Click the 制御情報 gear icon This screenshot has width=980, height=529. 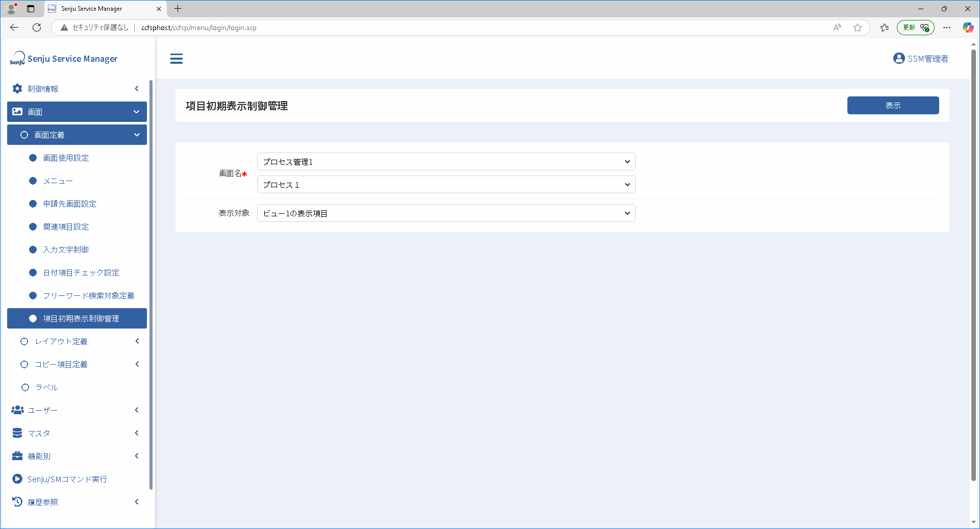17,89
